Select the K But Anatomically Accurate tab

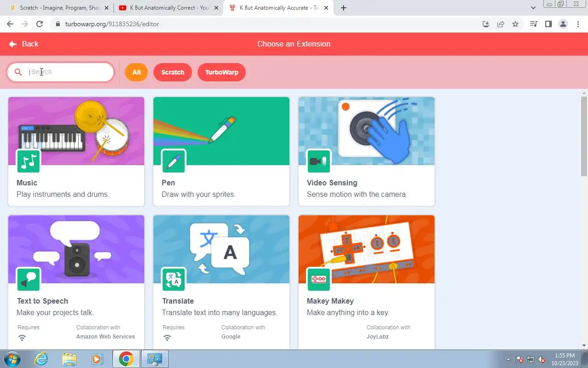click(x=279, y=8)
